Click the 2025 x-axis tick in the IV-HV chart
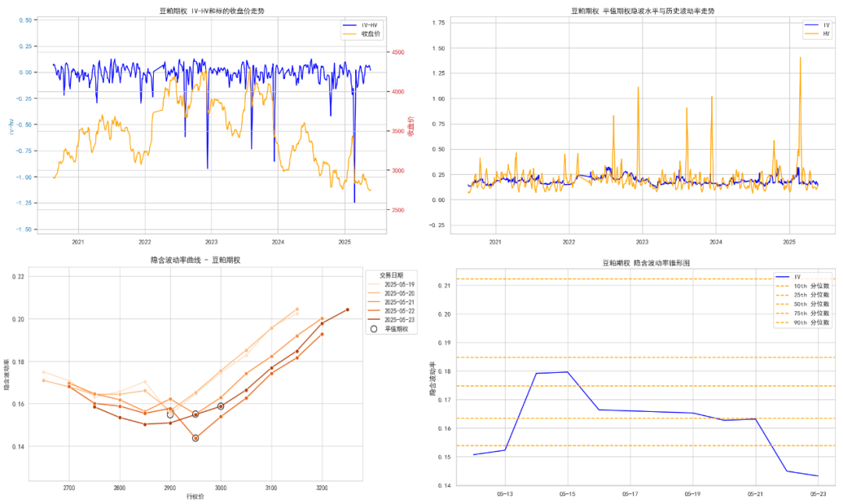Screen dimensions: 843x504 [345, 242]
